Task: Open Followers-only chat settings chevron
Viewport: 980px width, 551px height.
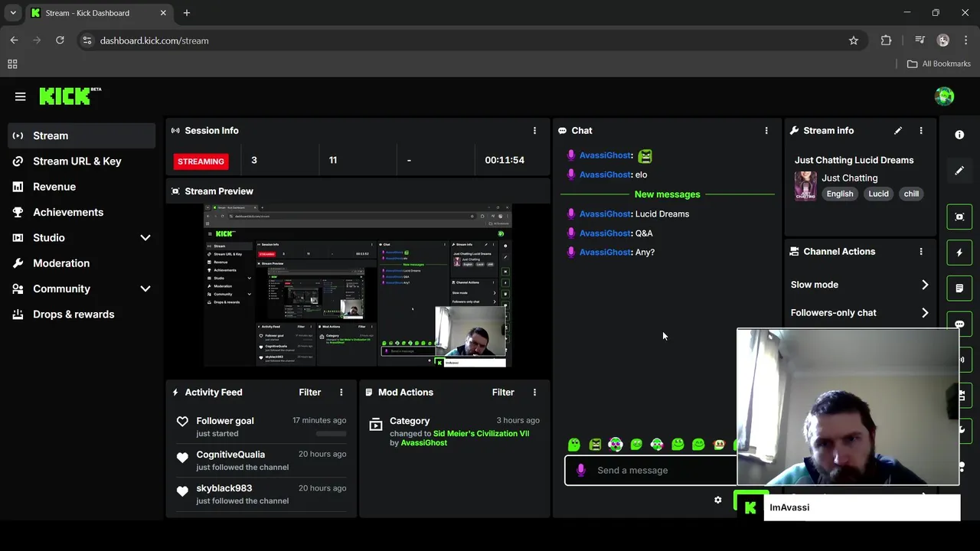Action: click(925, 313)
